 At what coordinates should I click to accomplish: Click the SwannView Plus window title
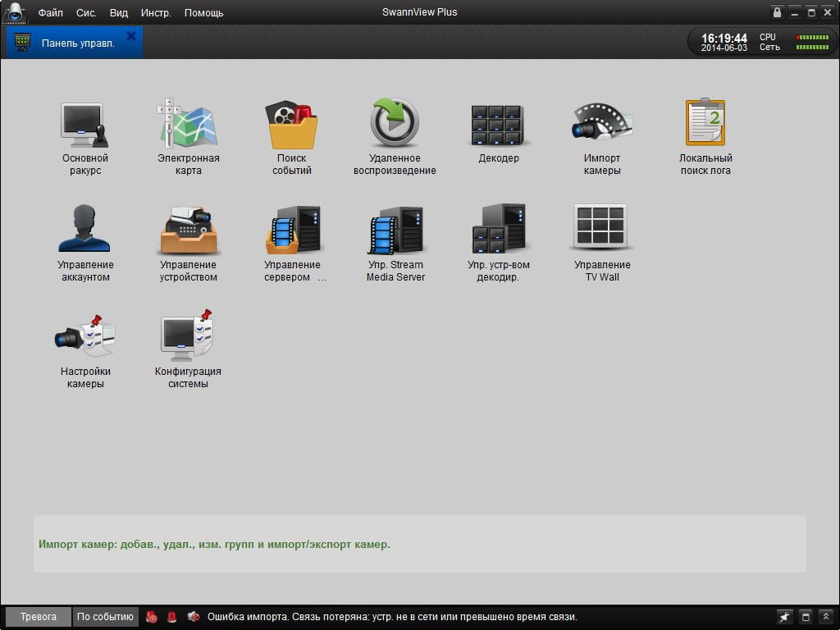419,11
